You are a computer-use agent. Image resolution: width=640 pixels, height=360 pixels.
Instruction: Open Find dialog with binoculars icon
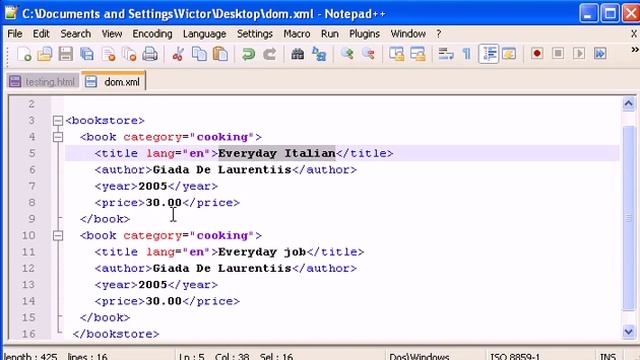point(298,54)
